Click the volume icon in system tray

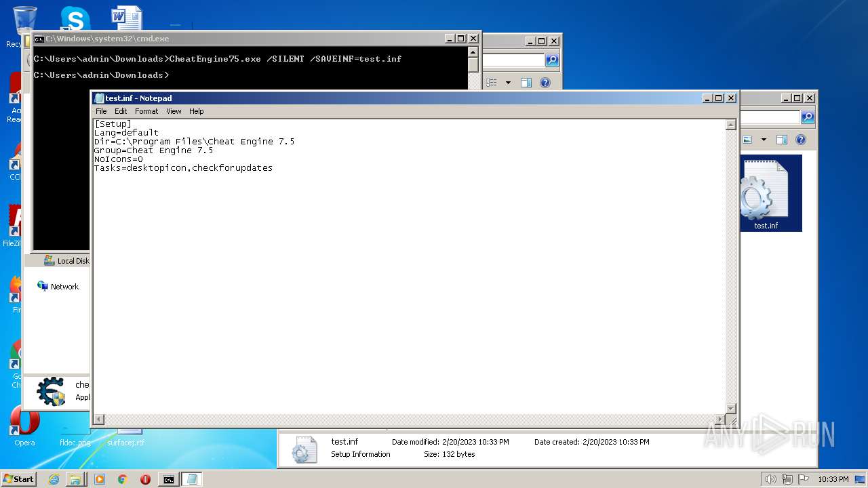point(770,479)
